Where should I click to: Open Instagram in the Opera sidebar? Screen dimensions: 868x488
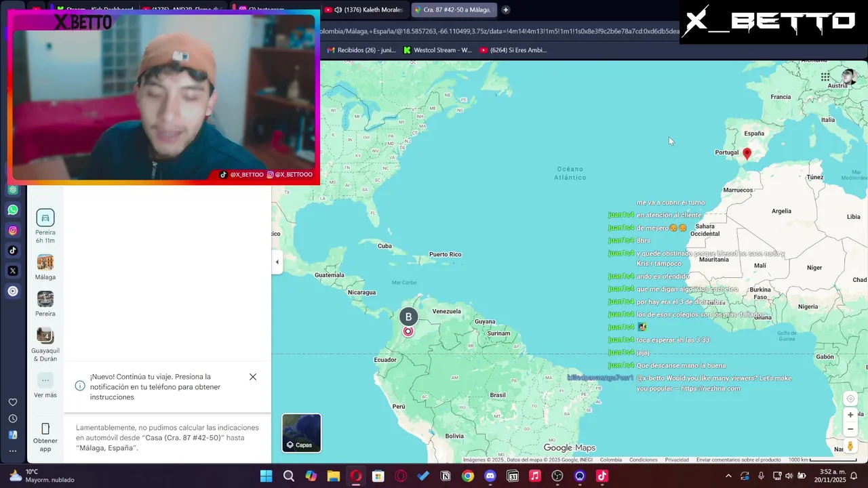tap(13, 230)
